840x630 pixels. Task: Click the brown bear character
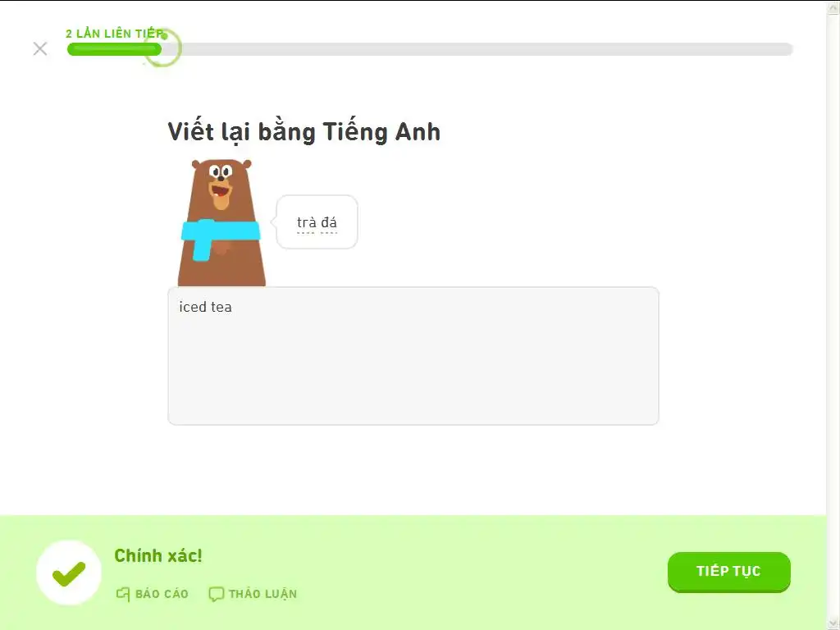point(221,222)
